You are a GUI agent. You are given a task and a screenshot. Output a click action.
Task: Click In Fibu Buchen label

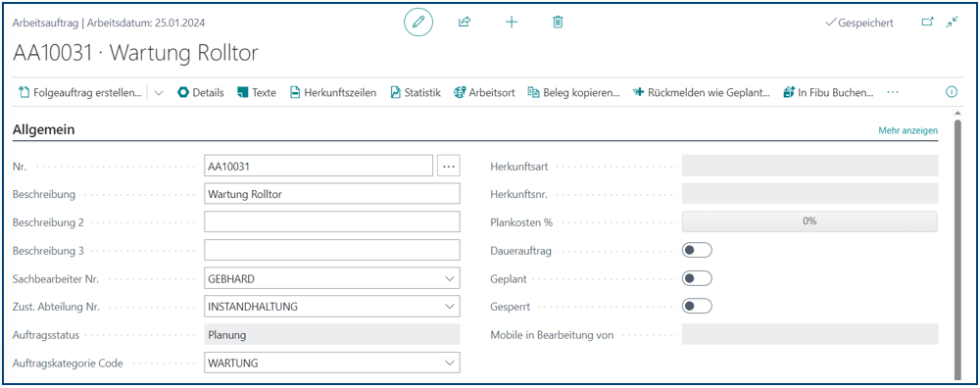pos(835,92)
